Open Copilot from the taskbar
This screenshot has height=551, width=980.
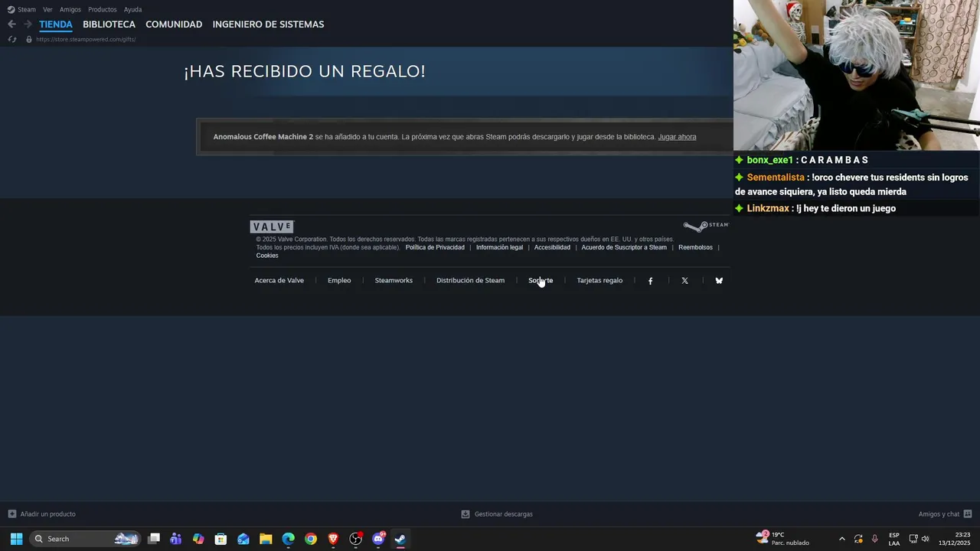[x=198, y=539]
